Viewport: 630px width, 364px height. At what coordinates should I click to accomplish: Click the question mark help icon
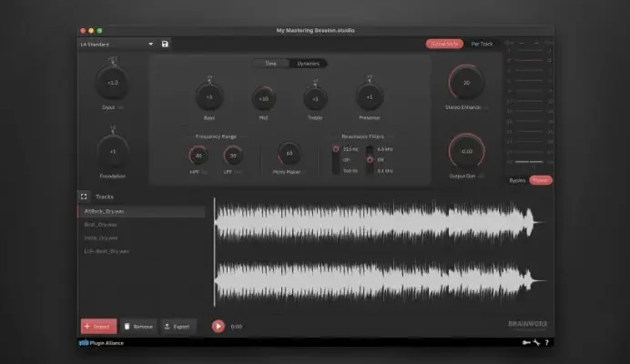[x=546, y=343]
